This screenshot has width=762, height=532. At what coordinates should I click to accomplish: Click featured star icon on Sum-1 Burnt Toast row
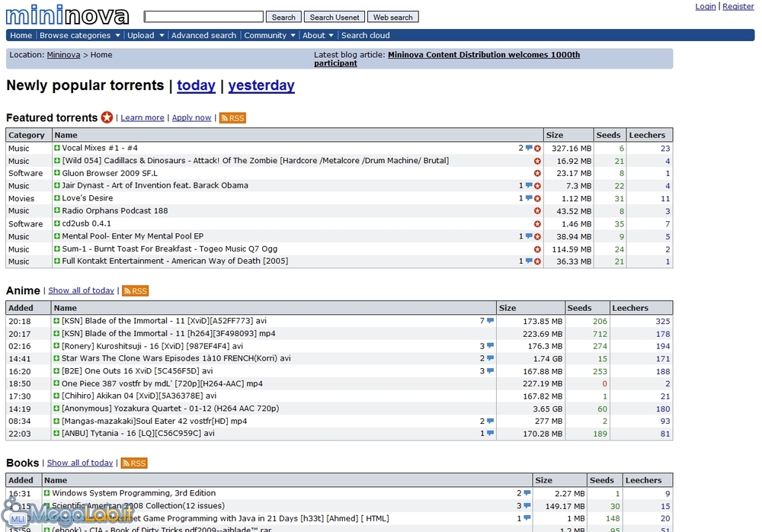pyautogui.click(x=537, y=249)
